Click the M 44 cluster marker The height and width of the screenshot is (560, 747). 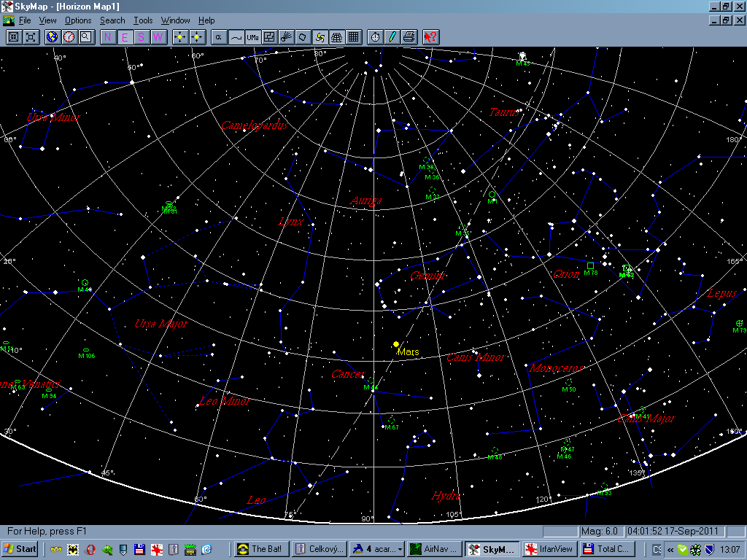click(x=371, y=381)
